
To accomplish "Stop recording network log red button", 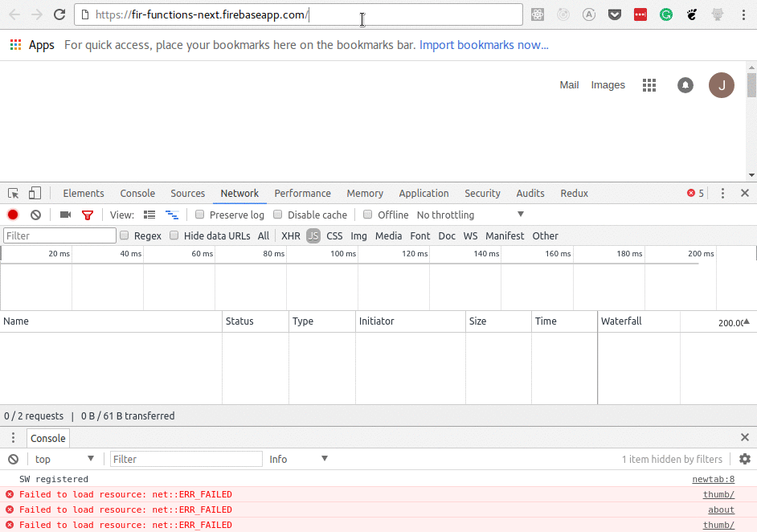I will (13, 215).
